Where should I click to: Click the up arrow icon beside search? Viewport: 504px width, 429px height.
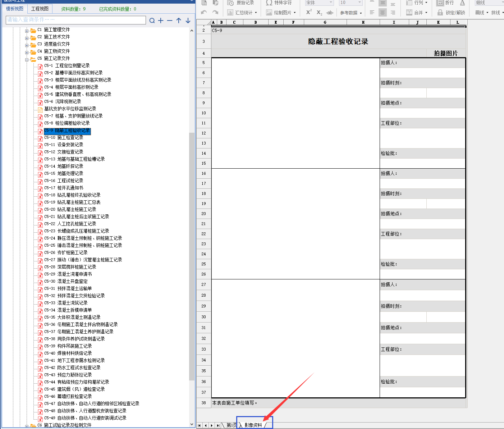click(179, 20)
